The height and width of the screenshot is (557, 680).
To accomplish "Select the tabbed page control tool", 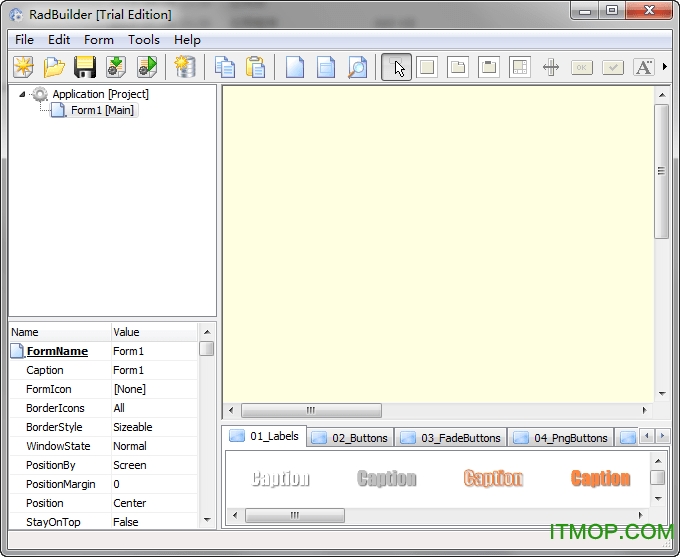I will pos(458,67).
